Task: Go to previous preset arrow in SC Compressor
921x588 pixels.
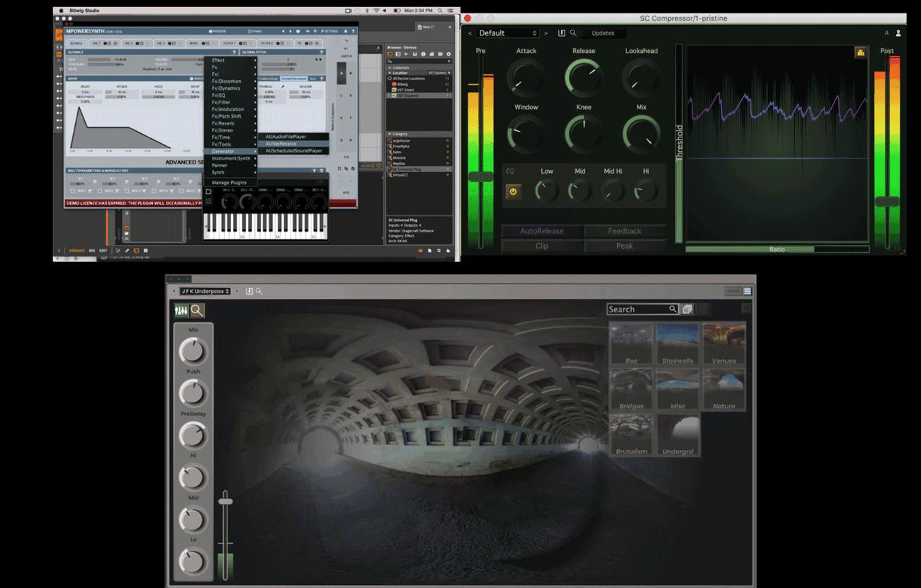Action: (x=470, y=33)
